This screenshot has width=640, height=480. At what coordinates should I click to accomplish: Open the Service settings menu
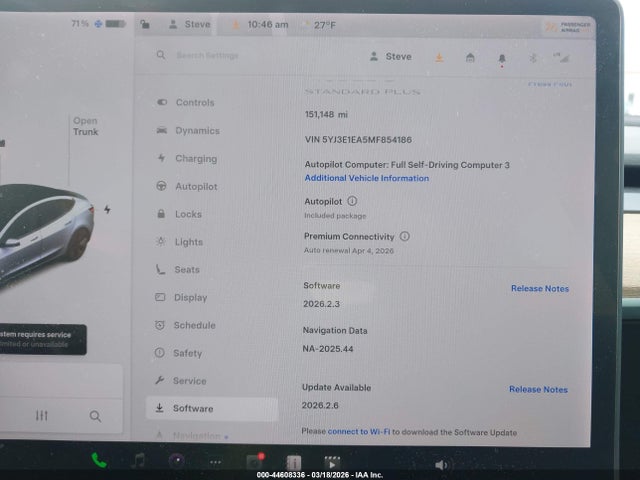tap(180, 381)
